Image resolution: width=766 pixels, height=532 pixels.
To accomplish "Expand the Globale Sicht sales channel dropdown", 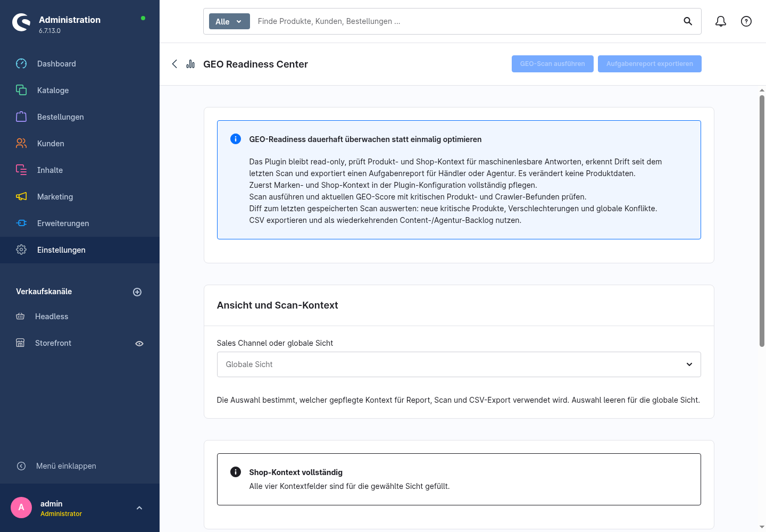I will point(459,364).
